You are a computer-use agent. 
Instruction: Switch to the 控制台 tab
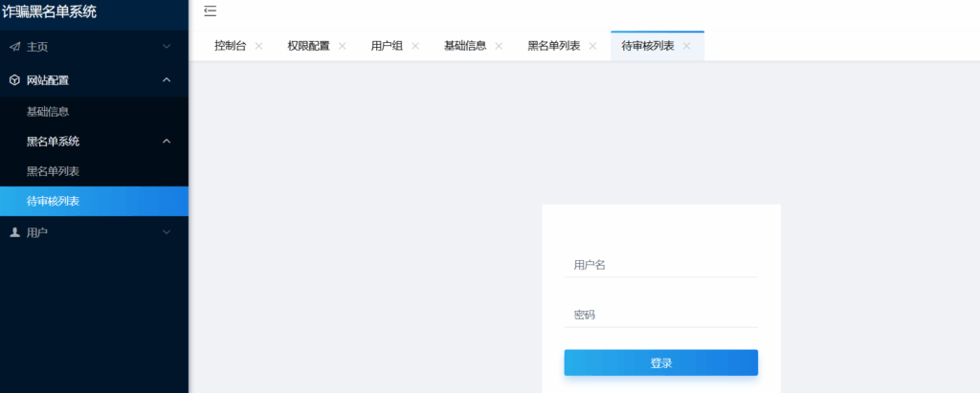tap(230, 46)
